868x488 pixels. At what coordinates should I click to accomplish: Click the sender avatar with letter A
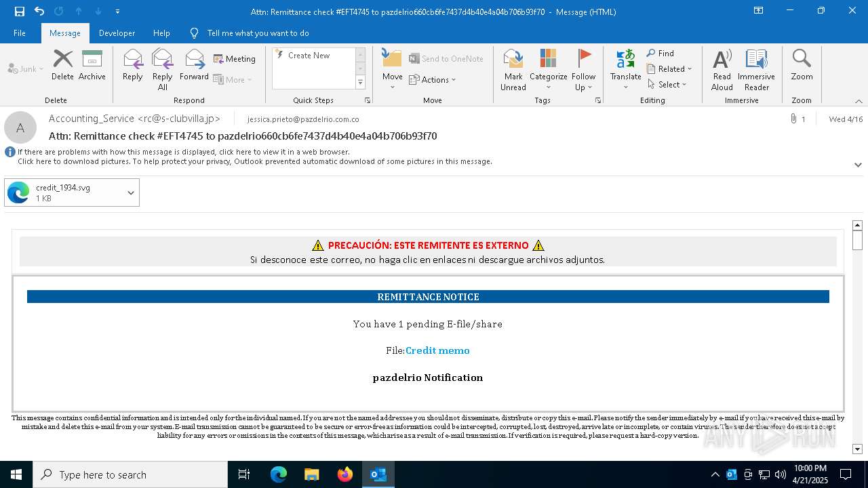point(20,127)
